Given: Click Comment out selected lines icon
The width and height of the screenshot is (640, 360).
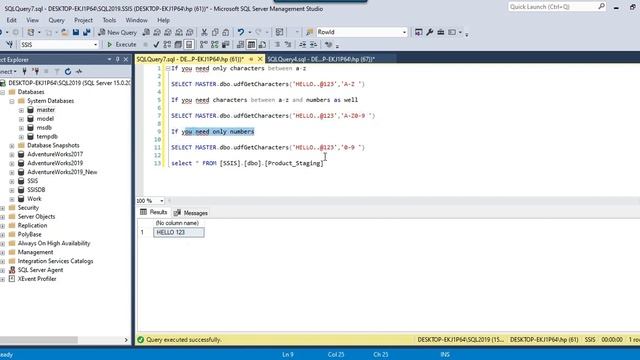Looking at the screenshot, I should [x=277, y=44].
